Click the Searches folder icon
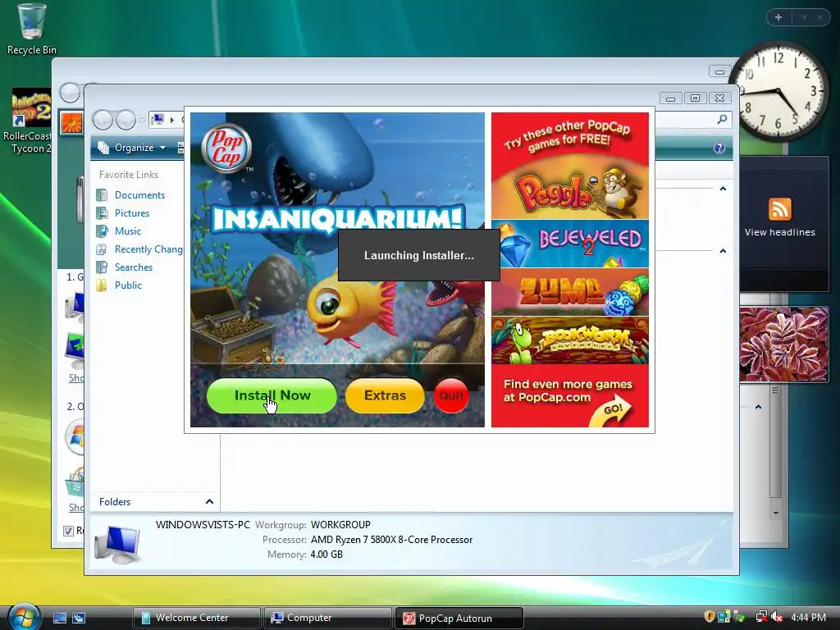 (102, 267)
